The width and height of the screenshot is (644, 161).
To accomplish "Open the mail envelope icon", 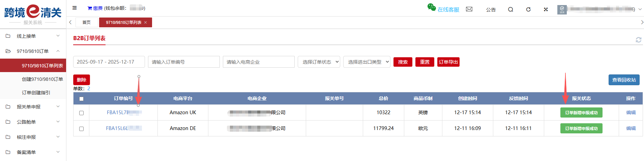I will click(x=469, y=9).
